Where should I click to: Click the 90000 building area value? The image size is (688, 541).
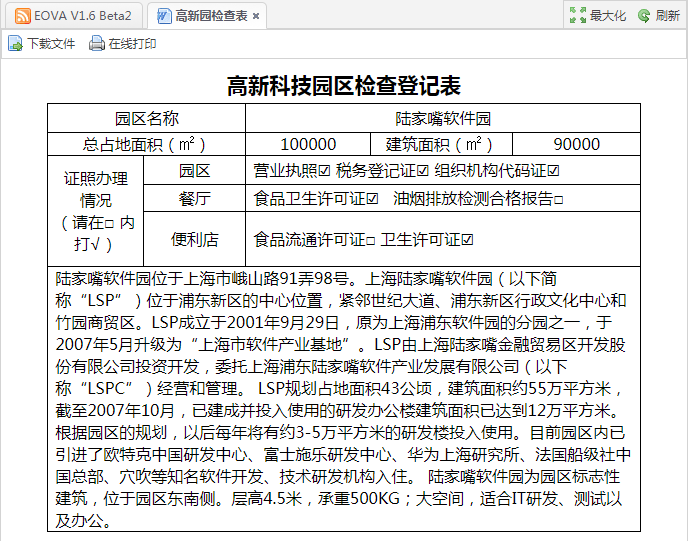576,144
